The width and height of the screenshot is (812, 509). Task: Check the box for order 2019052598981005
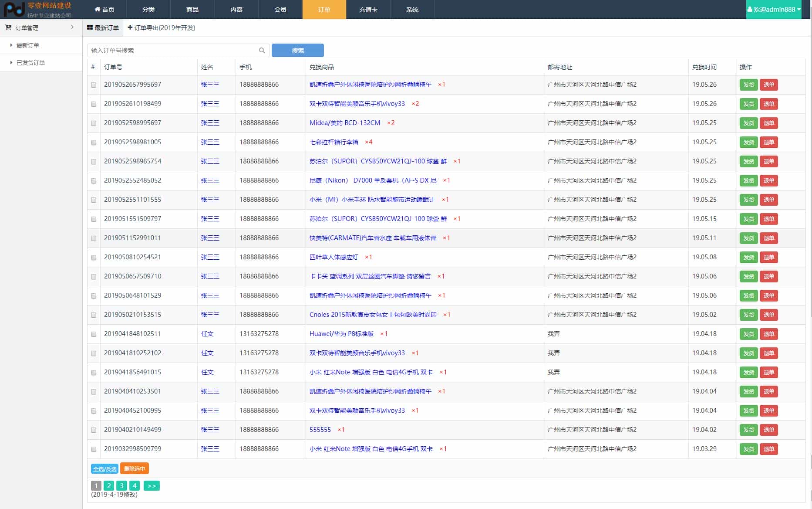[94, 143]
